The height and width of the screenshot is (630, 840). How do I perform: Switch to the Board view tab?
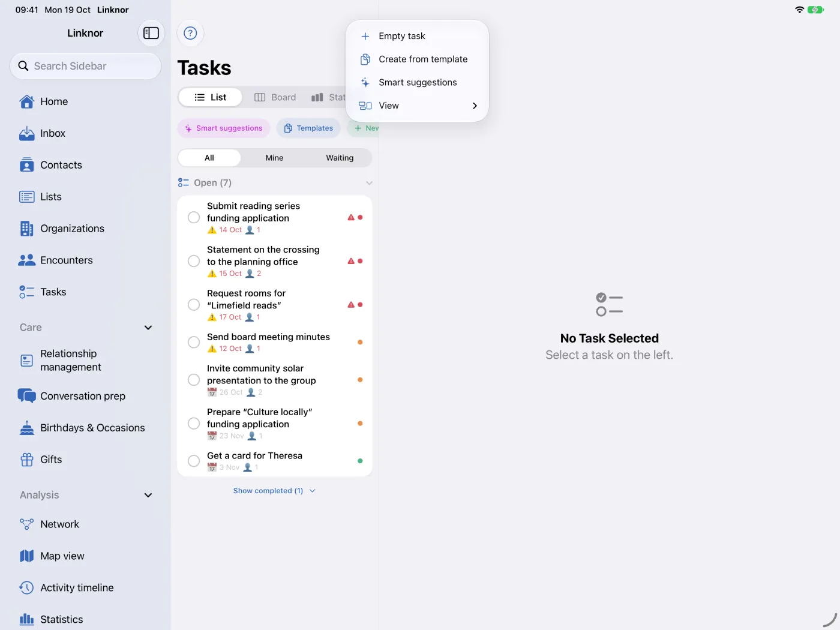coord(275,97)
